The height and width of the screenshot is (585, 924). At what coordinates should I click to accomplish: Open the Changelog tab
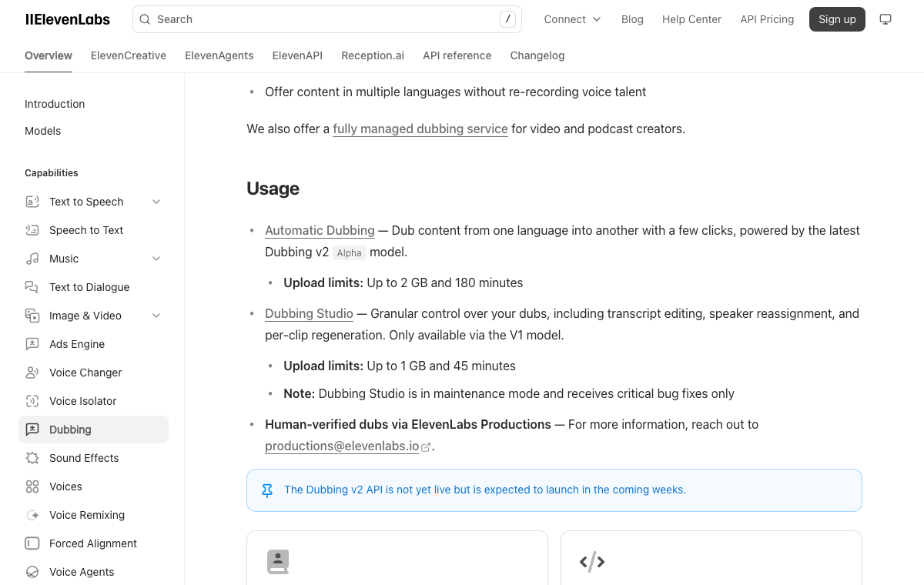pyautogui.click(x=537, y=55)
